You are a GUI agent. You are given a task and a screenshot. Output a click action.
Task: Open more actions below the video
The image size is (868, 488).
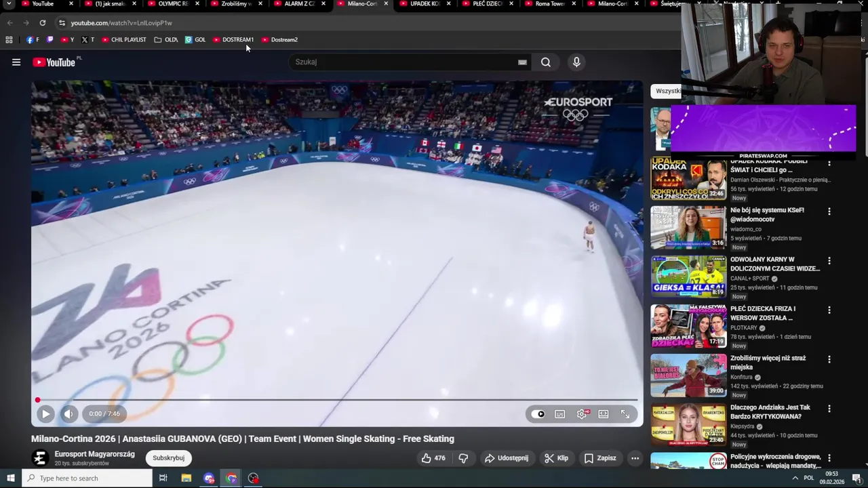click(x=635, y=458)
